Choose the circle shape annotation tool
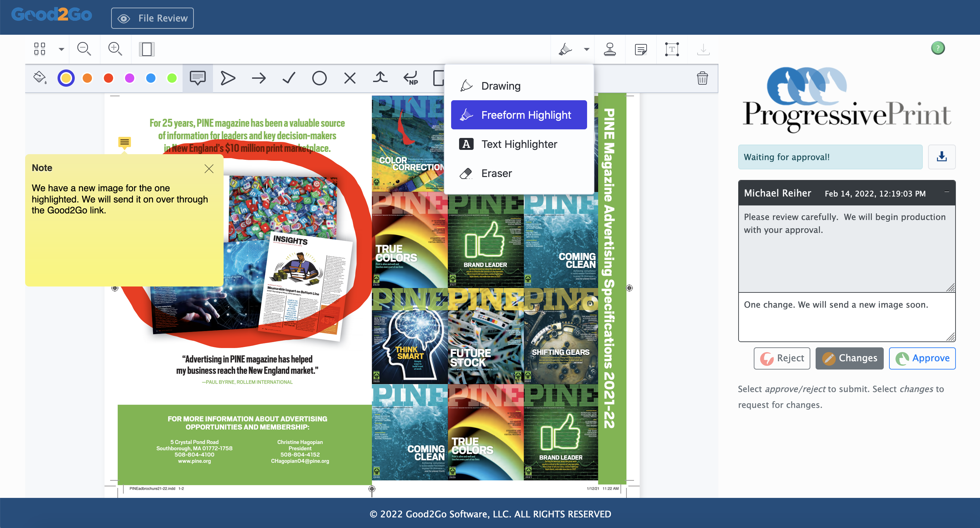 pyautogui.click(x=319, y=78)
